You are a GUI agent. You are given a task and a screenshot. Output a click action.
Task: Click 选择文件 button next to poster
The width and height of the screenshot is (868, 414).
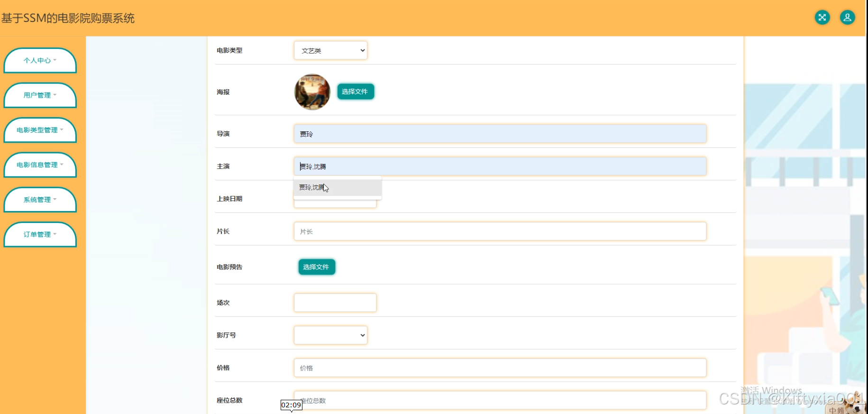coord(355,92)
